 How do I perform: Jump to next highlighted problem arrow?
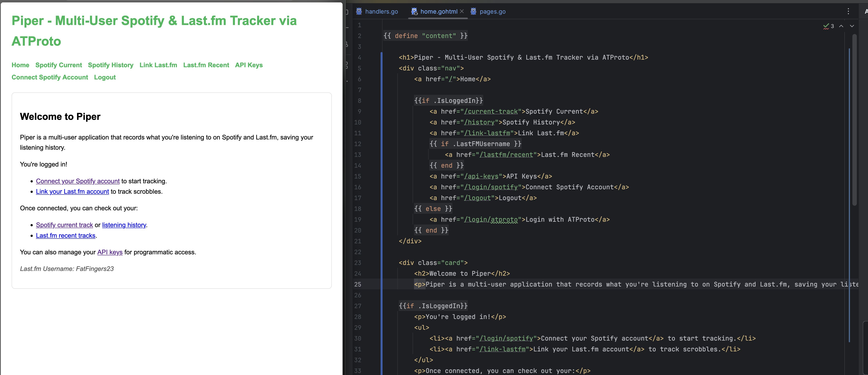click(852, 26)
